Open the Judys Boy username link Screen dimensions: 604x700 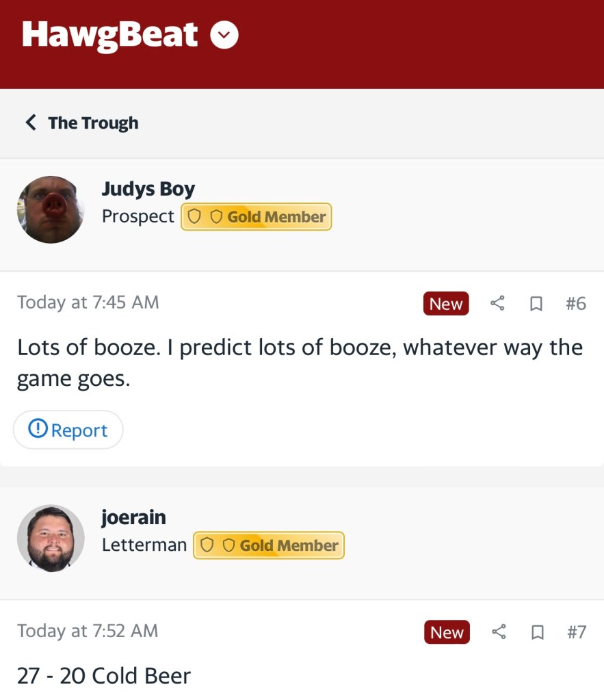pyautogui.click(x=148, y=189)
